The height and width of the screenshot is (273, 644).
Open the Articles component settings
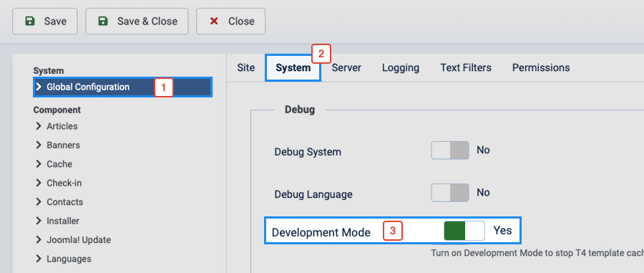62,126
